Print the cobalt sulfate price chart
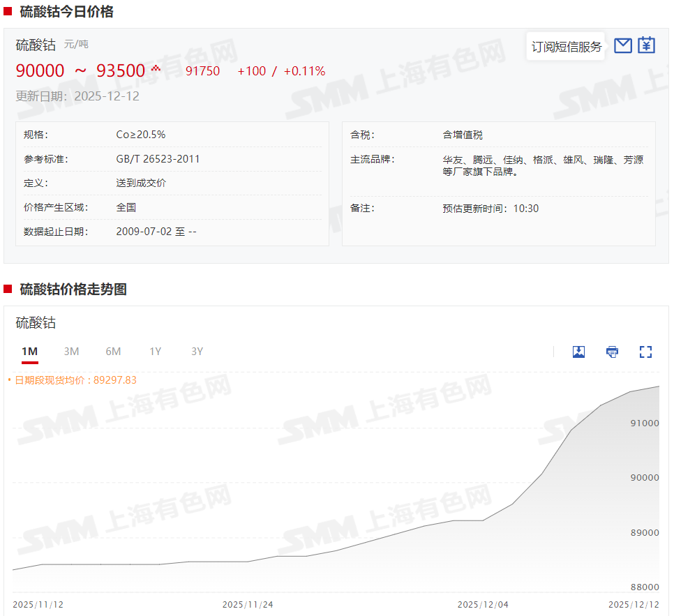 (x=612, y=352)
